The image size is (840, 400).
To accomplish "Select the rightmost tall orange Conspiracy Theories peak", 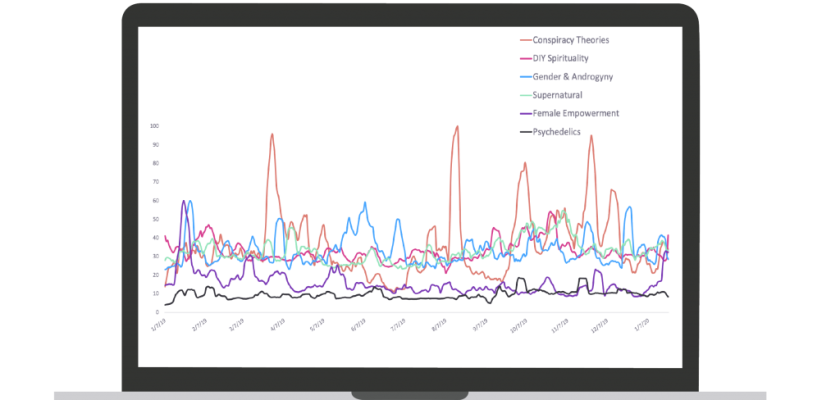I will click(x=591, y=136).
